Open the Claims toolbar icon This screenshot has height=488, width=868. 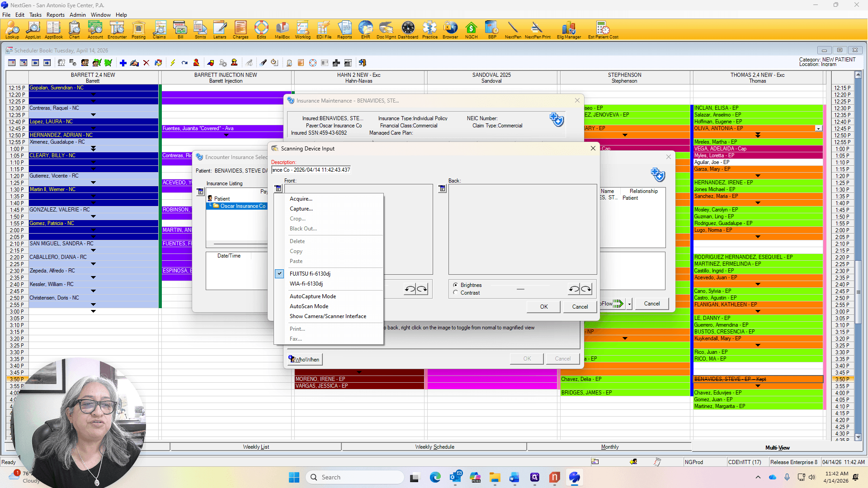159,30
